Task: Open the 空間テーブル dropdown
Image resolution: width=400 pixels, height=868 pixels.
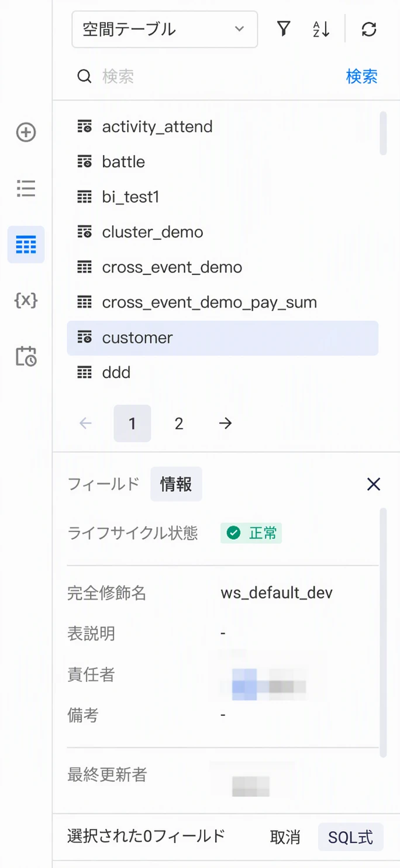Action: click(x=164, y=29)
